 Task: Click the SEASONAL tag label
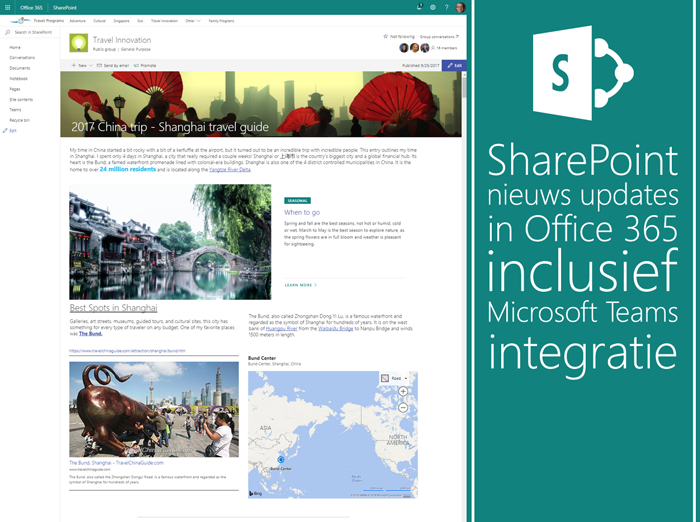tap(297, 201)
